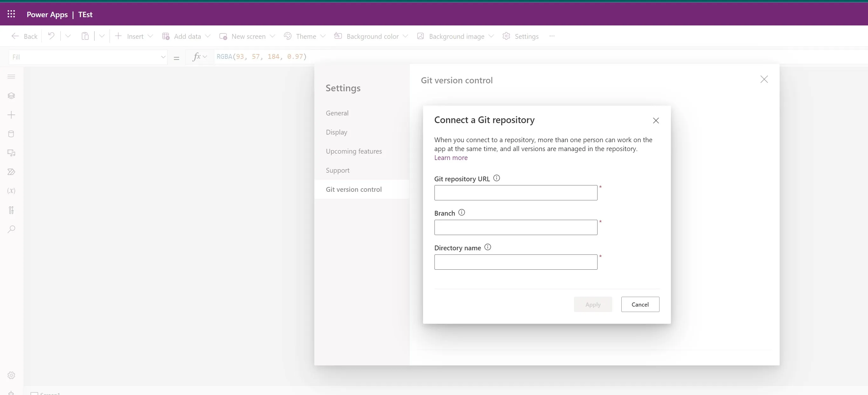Expand the Fill property dropdown

point(163,57)
